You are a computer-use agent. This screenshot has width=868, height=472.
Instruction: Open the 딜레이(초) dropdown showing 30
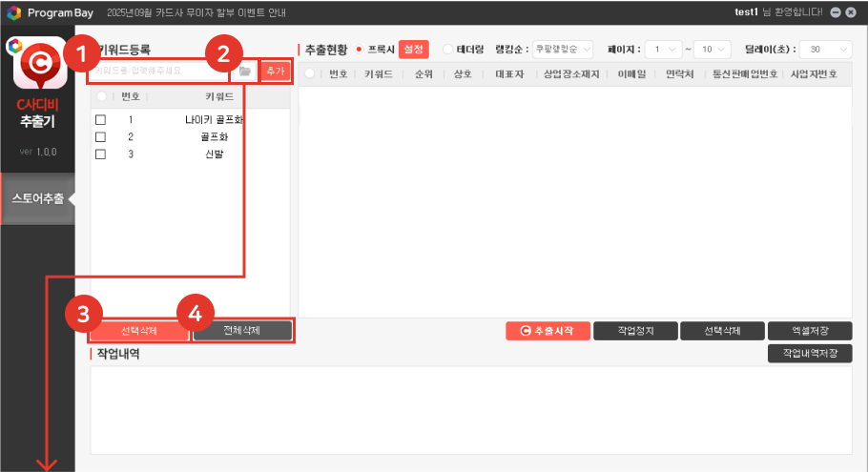(826, 50)
